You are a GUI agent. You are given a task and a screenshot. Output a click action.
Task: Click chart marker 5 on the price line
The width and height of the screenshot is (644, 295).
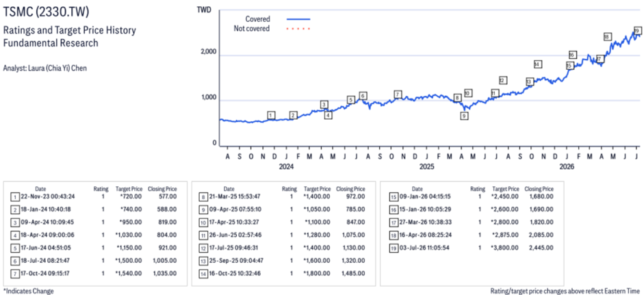(350, 100)
